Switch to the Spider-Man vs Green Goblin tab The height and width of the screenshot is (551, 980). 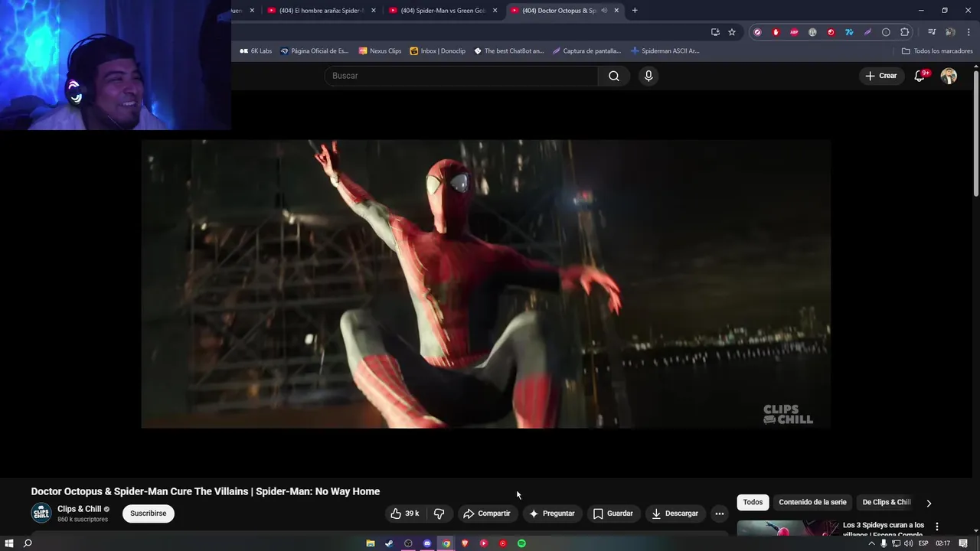click(x=443, y=11)
